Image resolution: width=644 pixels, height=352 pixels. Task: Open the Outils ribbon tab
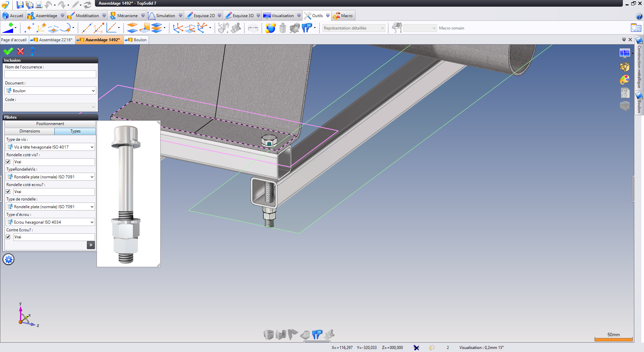pyautogui.click(x=314, y=16)
